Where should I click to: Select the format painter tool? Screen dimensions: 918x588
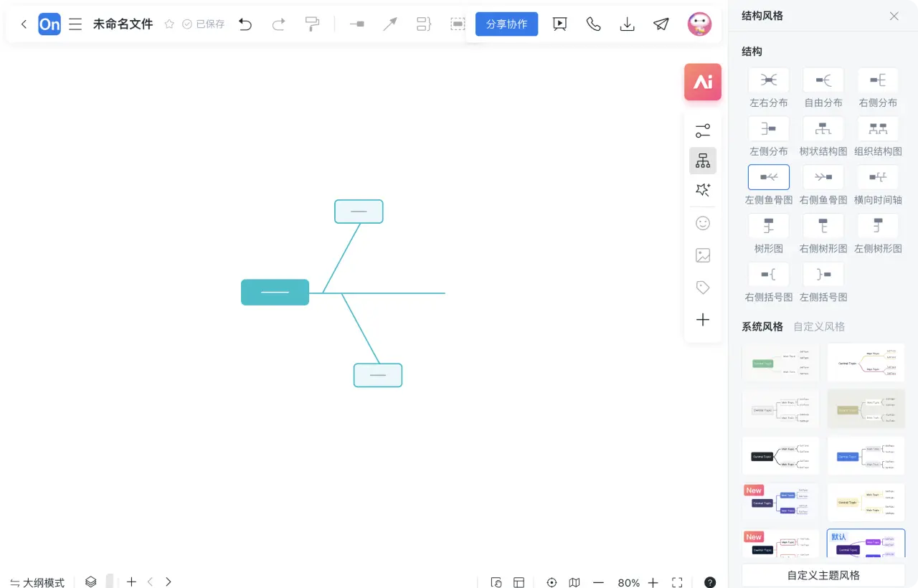312,24
